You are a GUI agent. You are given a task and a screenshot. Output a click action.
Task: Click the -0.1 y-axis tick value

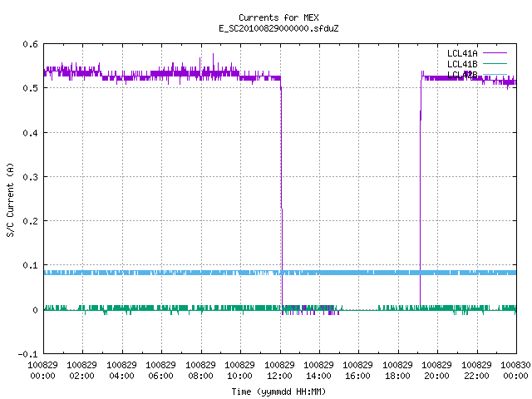tap(27, 354)
